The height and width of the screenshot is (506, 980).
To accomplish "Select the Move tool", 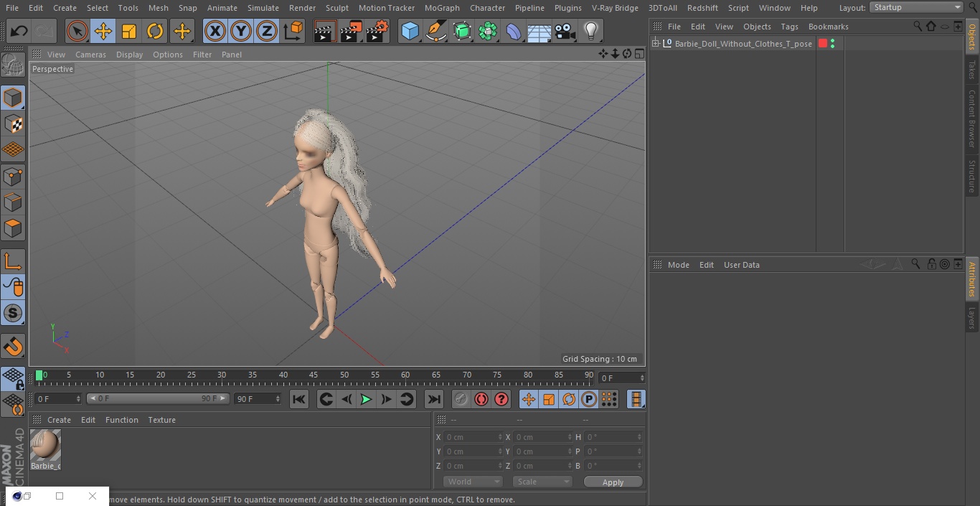I will click(103, 31).
